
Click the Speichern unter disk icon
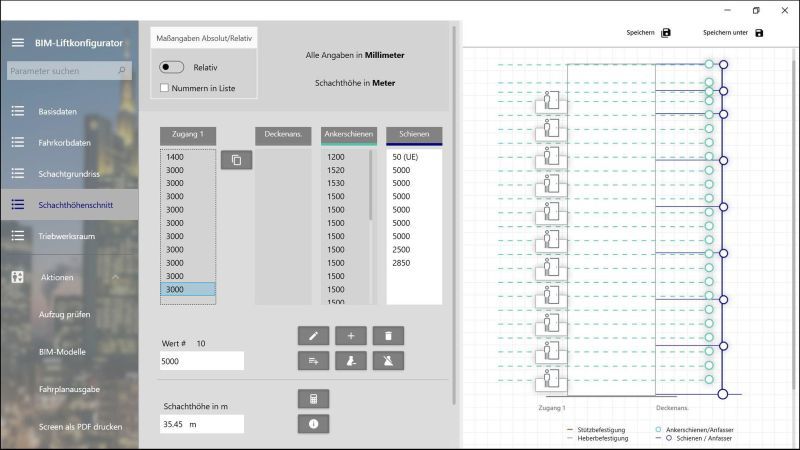pos(759,33)
